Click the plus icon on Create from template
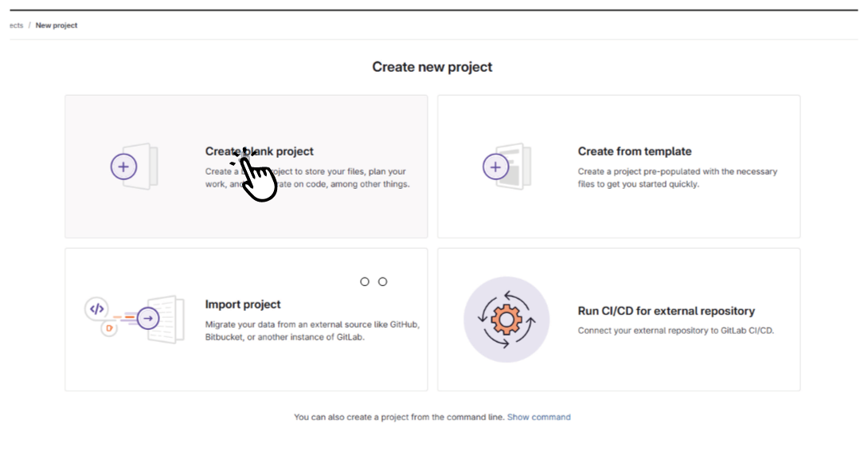Viewport: 868px width, 475px height. [495, 167]
